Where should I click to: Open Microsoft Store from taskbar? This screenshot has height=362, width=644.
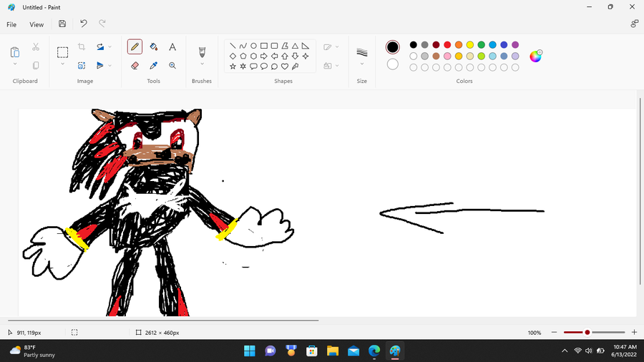[x=312, y=351]
